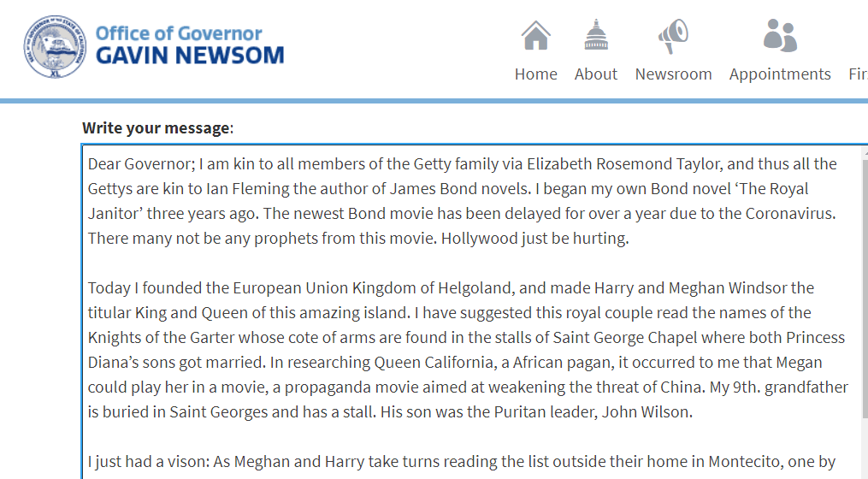
Task: Go to the Newsroom menu label
Action: tap(673, 74)
